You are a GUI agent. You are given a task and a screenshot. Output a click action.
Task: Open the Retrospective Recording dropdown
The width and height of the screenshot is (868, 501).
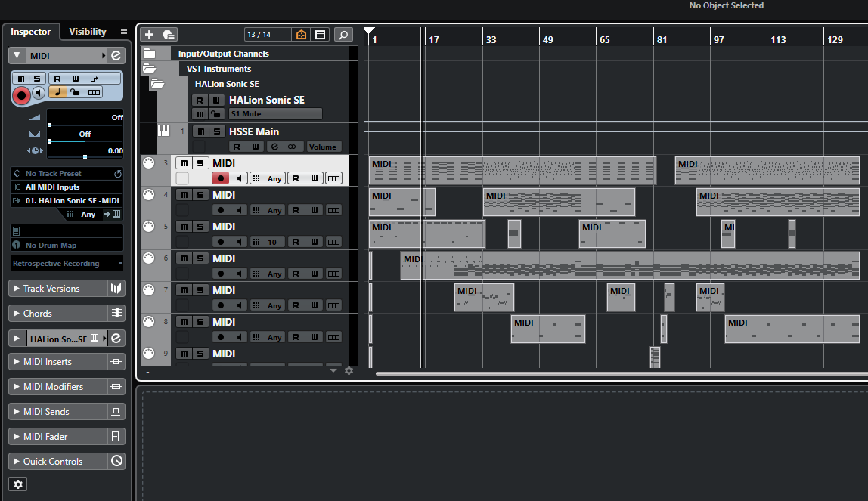(67, 263)
